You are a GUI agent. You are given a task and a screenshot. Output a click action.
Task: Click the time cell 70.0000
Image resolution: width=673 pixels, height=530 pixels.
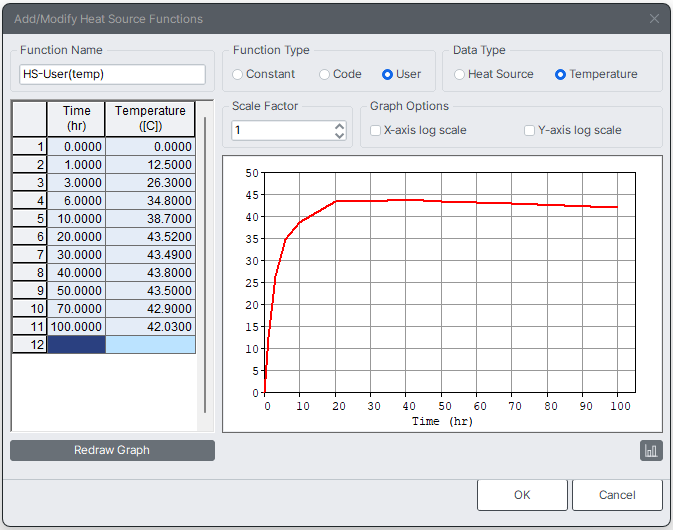click(76, 309)
